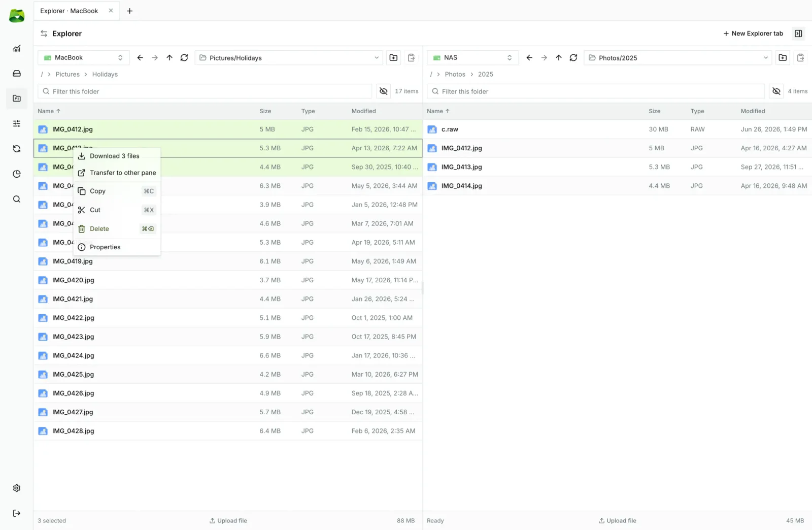Expand the Pictures/Holidays path dropdown

tap(377, 58)
